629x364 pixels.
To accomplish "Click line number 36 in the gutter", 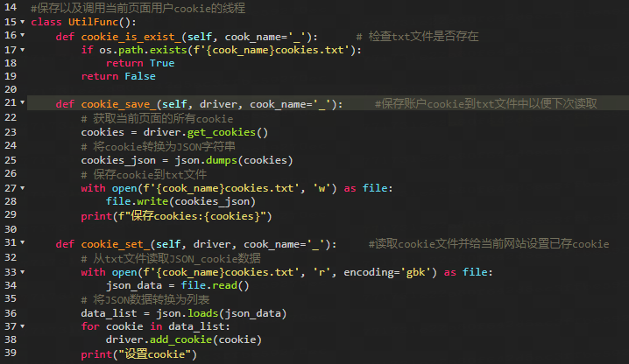I will (11, 313).
